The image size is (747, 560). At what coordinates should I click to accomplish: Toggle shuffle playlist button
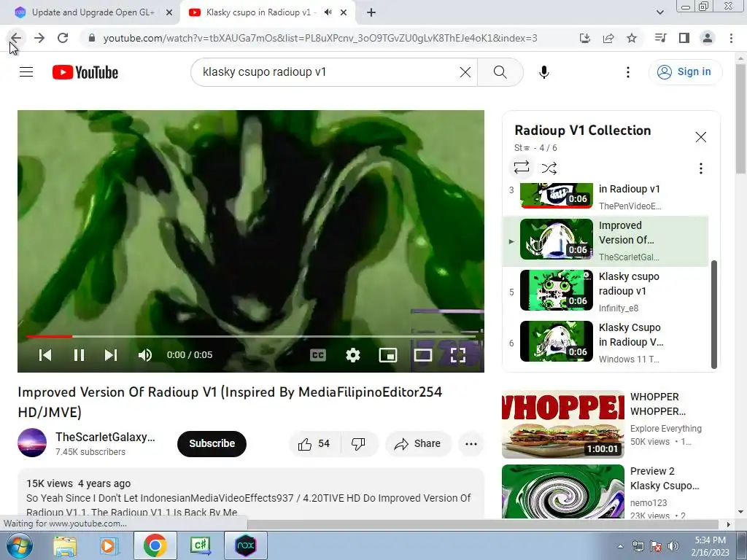coord(549,168)
